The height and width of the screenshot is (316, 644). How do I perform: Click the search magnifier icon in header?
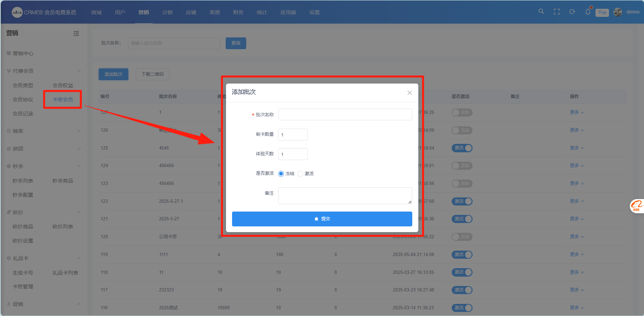(541, 11)
